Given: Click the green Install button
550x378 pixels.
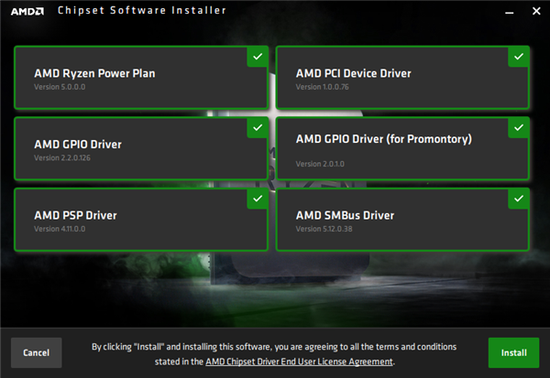Looking at the screenshot, I should 514,353.
